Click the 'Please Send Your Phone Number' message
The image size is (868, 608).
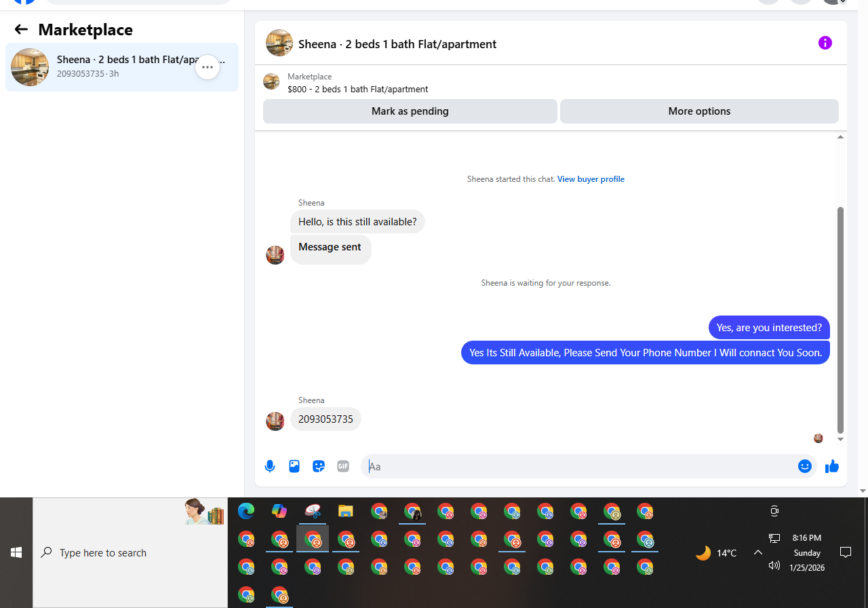pyautogui.click(x=646, y=353)
